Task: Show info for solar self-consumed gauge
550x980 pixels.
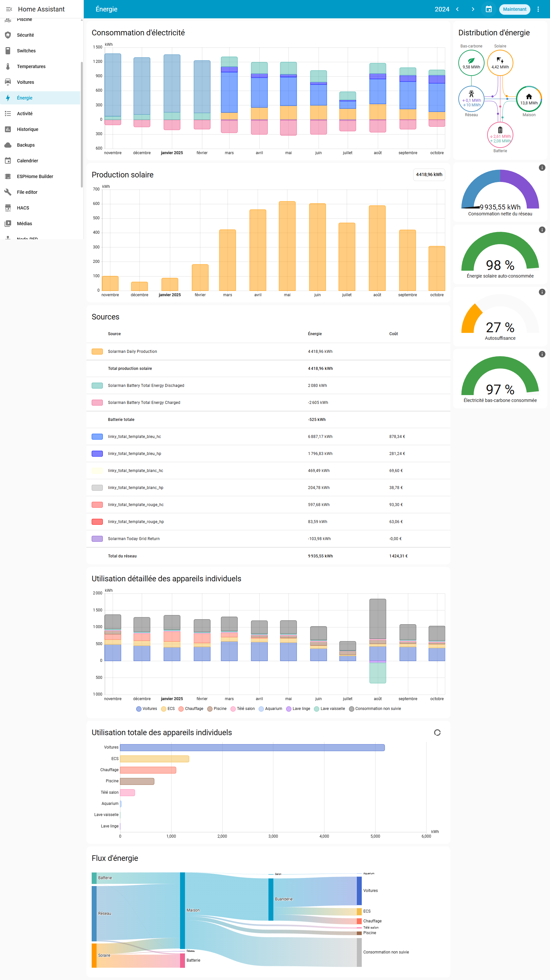Action: [541, 230]
